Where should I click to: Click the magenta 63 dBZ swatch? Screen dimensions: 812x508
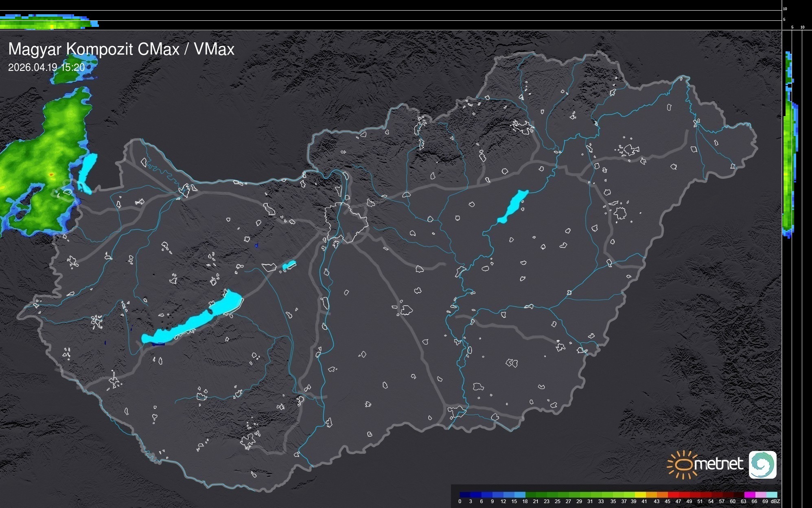[749, 495]
